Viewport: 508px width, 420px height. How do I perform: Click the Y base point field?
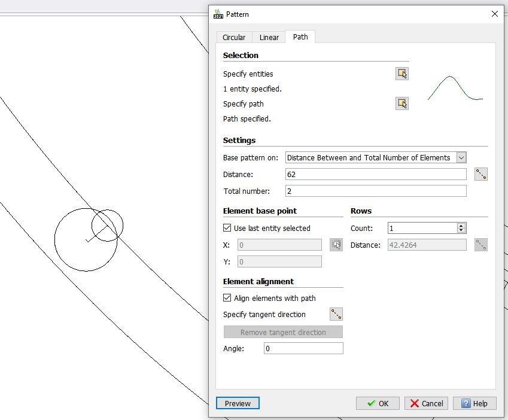279,261
